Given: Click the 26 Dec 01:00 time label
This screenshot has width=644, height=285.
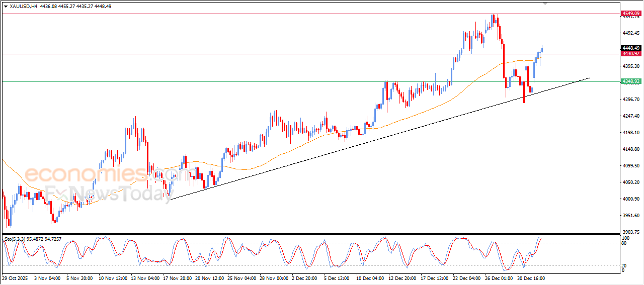Looking at the screenshot, I should click(x=500, y=278).
